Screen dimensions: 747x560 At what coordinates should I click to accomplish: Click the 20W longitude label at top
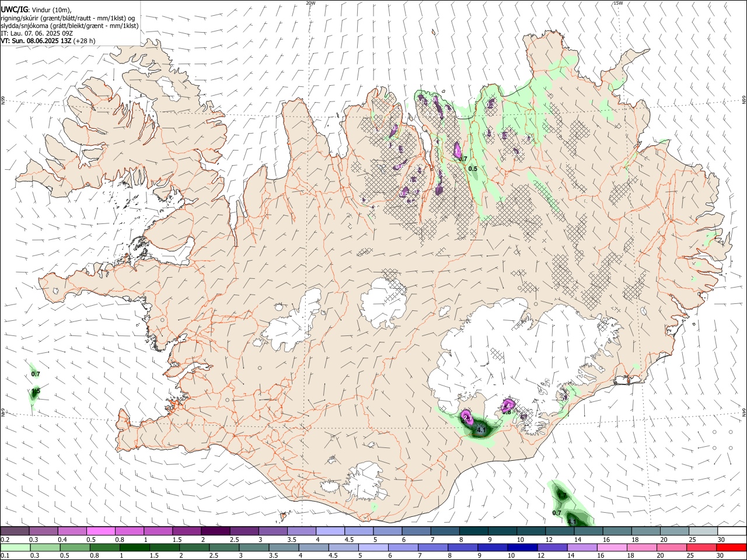[310, 3]
